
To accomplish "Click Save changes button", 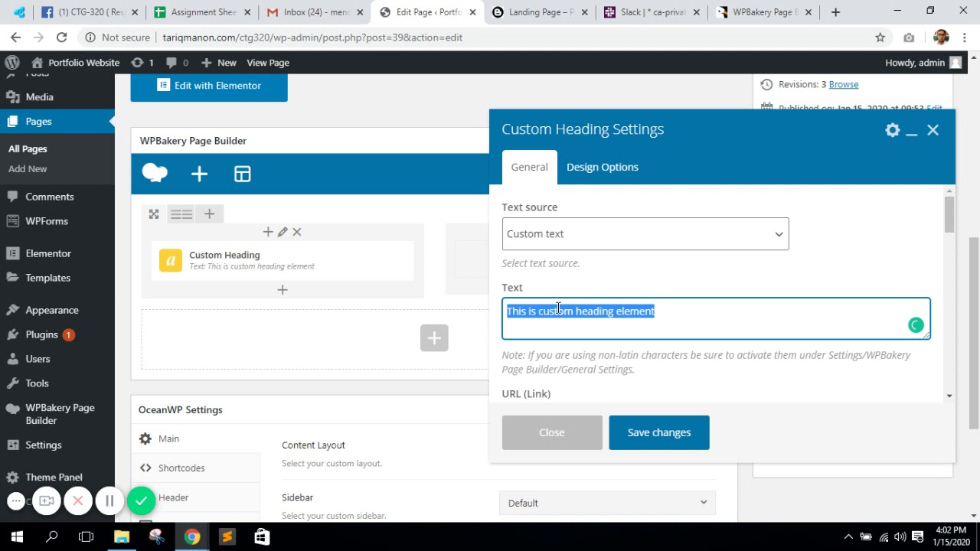I will tap(659, 432).
